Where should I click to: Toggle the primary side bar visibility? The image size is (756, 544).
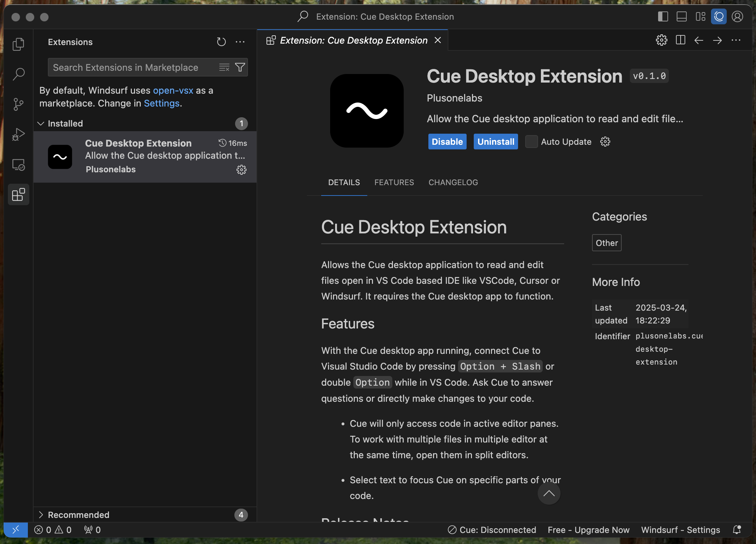663,16
